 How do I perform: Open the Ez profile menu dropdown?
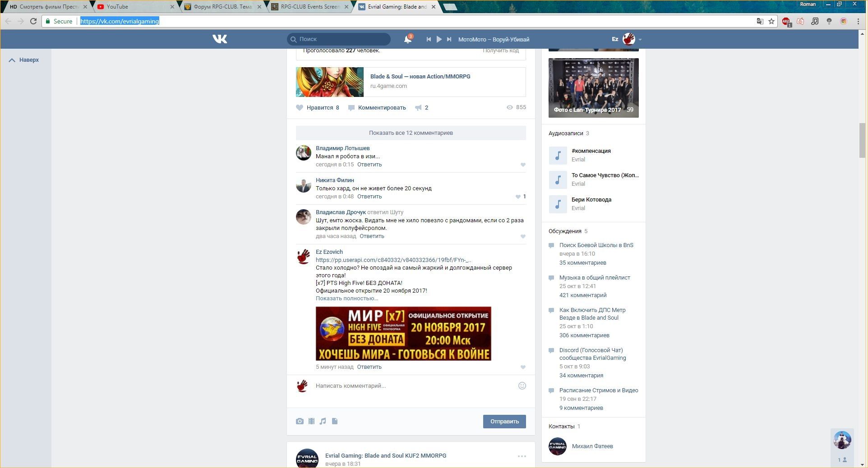coord(627,39)
